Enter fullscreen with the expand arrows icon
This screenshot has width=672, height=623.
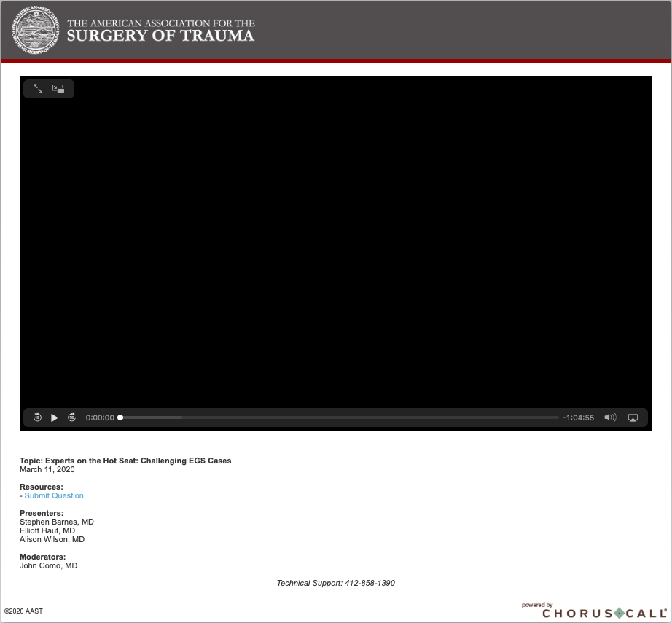pos(38,89)
